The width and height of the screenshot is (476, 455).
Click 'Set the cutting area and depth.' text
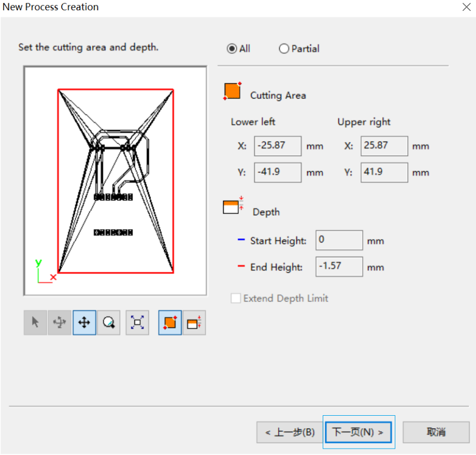88,47
